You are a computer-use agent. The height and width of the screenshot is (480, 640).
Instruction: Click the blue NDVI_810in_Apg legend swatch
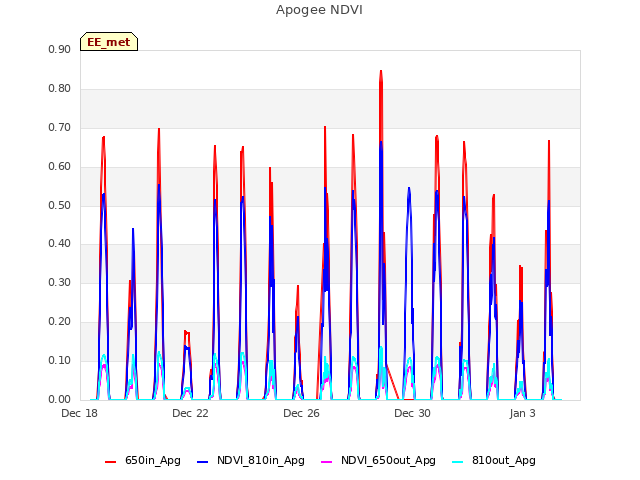pyautogui.click(x=202, y=462)
